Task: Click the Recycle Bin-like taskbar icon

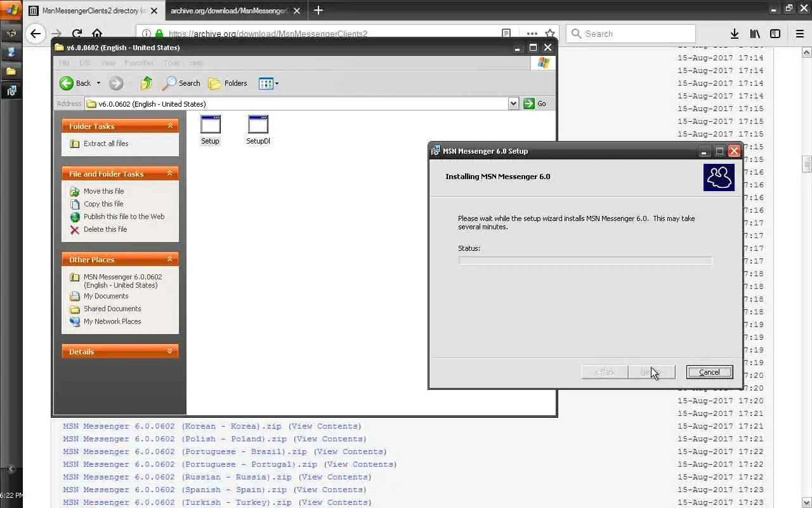Action: [x=11, y=52]
